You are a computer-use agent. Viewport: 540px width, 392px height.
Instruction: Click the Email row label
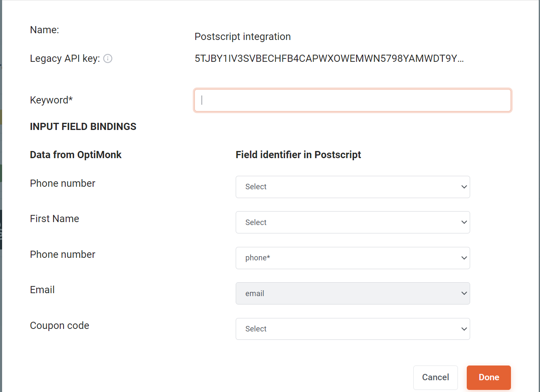tap(42, 290)
